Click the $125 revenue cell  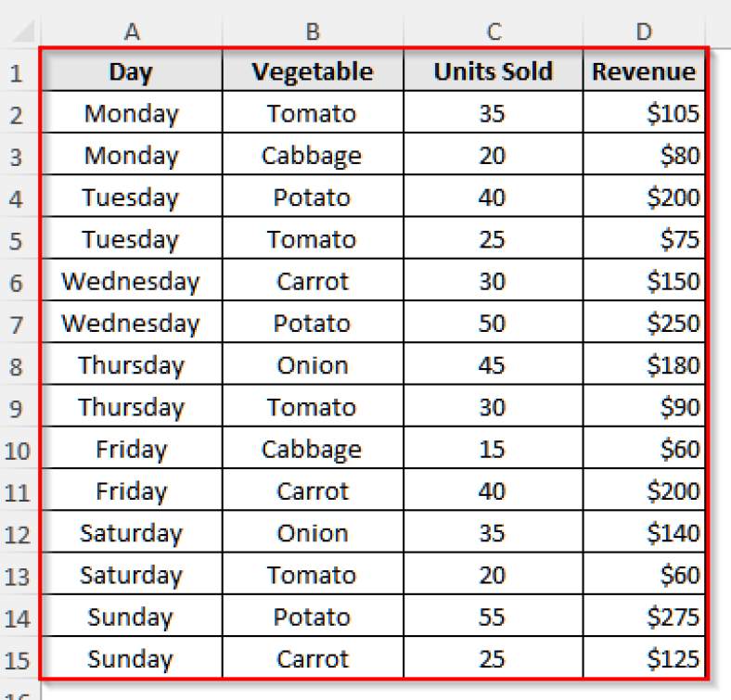pos(644,657)
